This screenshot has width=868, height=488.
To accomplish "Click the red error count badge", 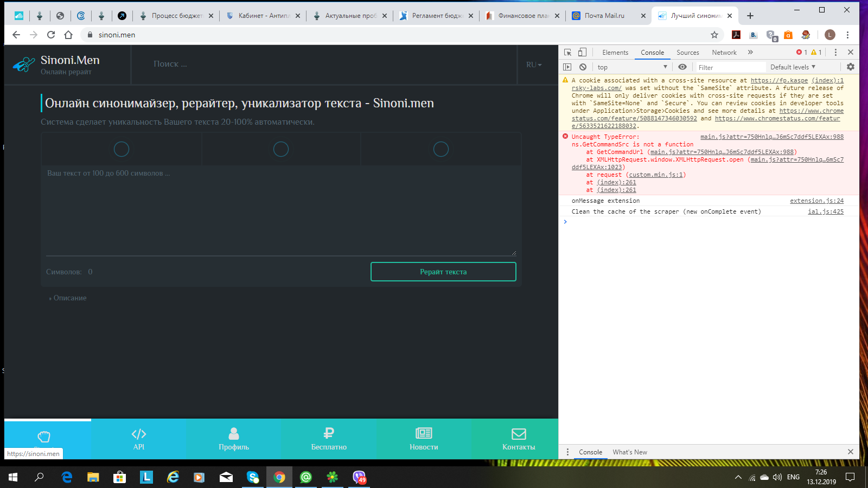I will 802,52.
